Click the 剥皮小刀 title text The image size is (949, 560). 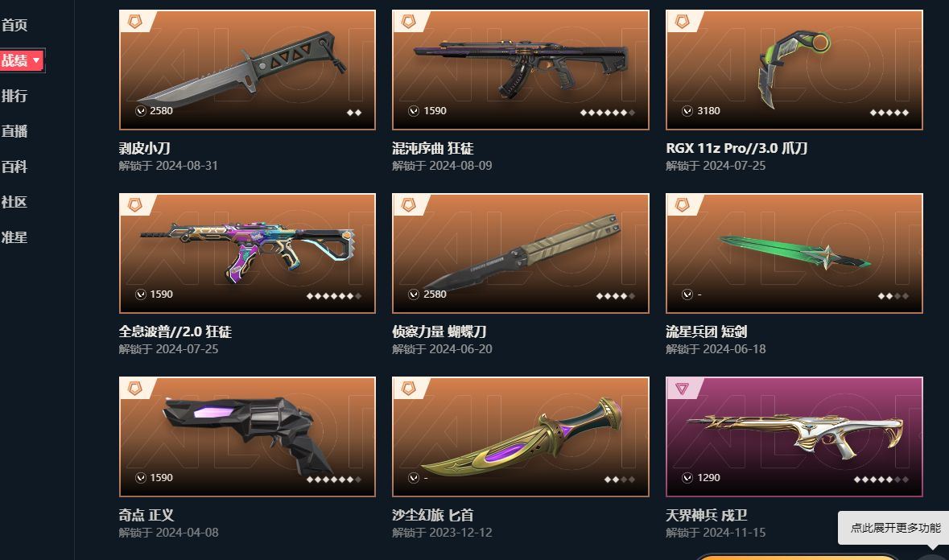pyautogui.click(x=145, y=148)
